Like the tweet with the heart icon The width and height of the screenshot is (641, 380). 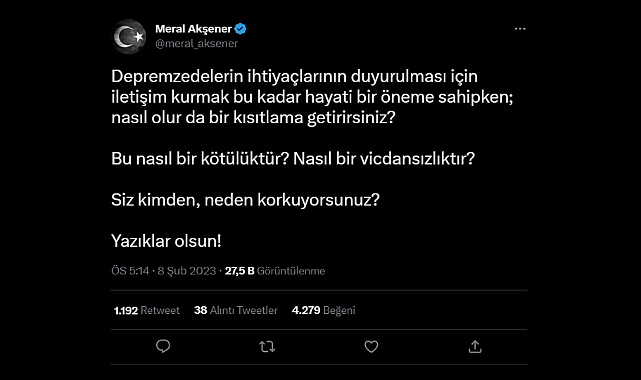point(371,347)
